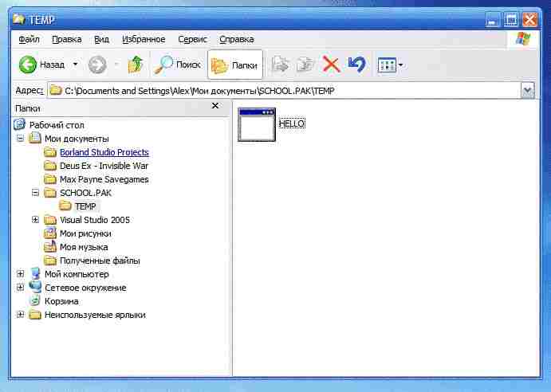This screenshot has width=551, height=392.
Task: Select Сетевое окружение in the tree
Action: point(85,288)
